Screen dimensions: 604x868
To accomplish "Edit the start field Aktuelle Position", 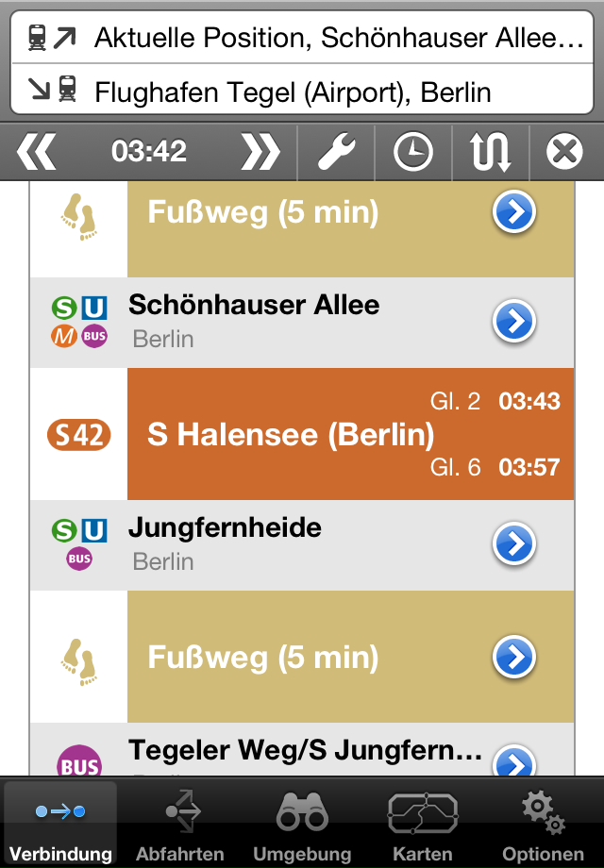I will pos(302,38).
